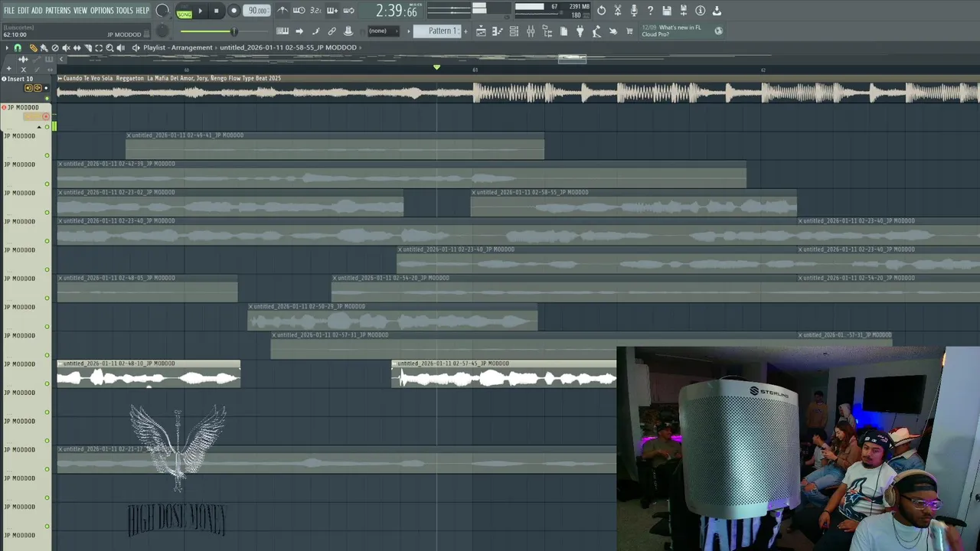Click the download arrow icon
This screenshot has width=980, height=551.
pos(717,11)
